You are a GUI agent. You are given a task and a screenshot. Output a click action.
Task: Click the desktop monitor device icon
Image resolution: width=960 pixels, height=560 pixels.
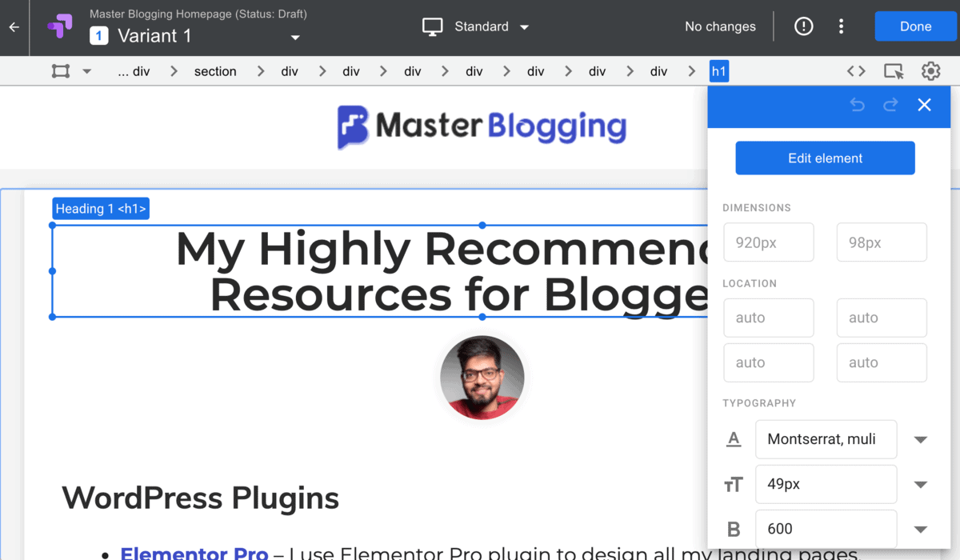(433, 27)
